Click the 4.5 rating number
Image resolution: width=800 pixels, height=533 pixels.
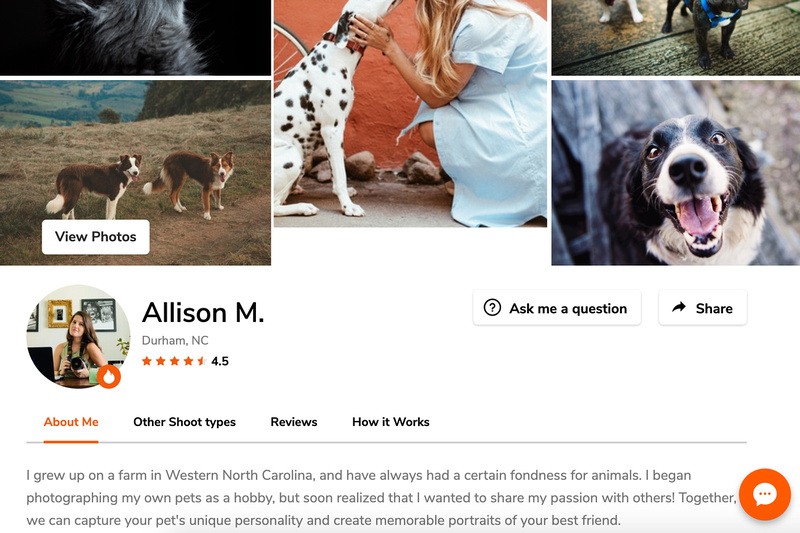[x=220, y=361]
